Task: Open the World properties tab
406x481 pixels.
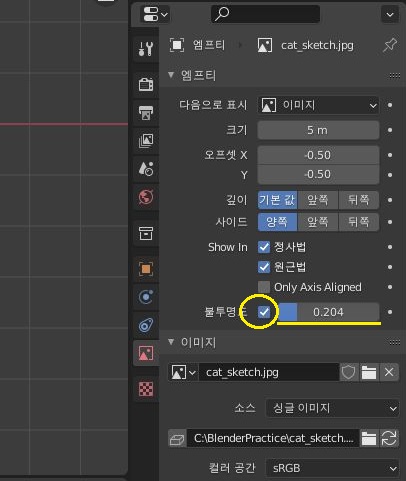Action: pos(146,197)
